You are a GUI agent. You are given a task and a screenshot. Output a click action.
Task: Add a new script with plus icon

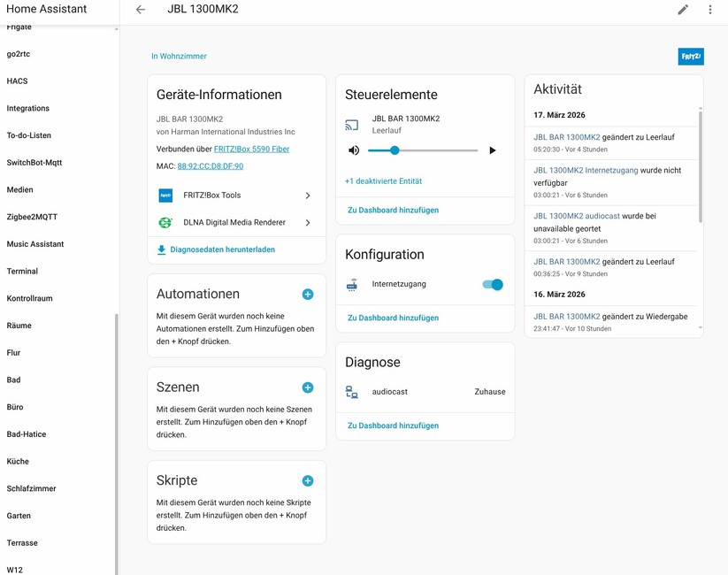[308, 480]
